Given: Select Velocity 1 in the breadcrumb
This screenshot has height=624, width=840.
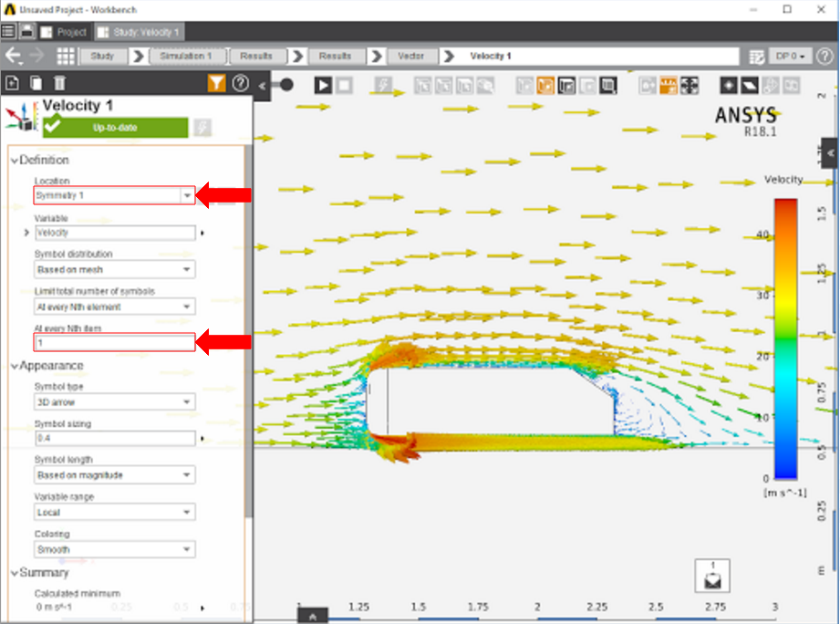Looking at the screenshot, I should click(x=490, y=56).
